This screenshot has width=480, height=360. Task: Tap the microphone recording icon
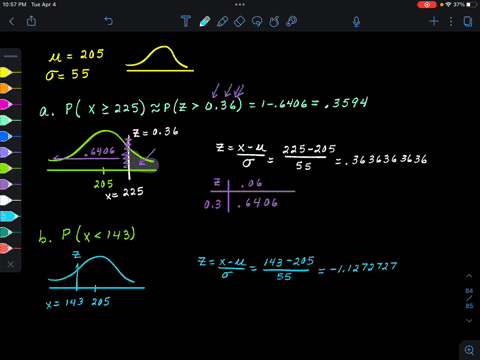(356, 22)
